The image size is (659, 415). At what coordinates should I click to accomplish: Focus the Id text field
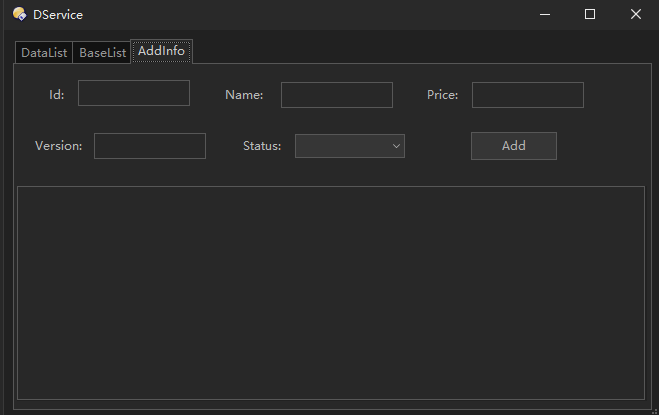tap(134, 93)
